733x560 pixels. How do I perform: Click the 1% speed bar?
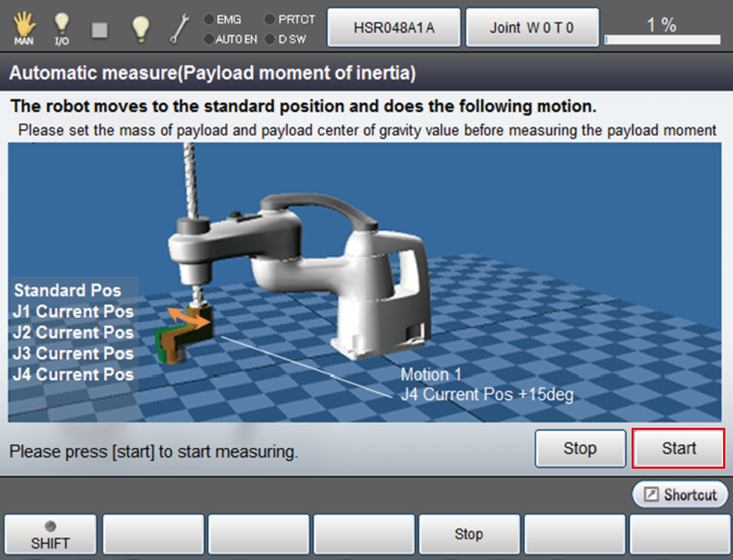pos(662,39)
